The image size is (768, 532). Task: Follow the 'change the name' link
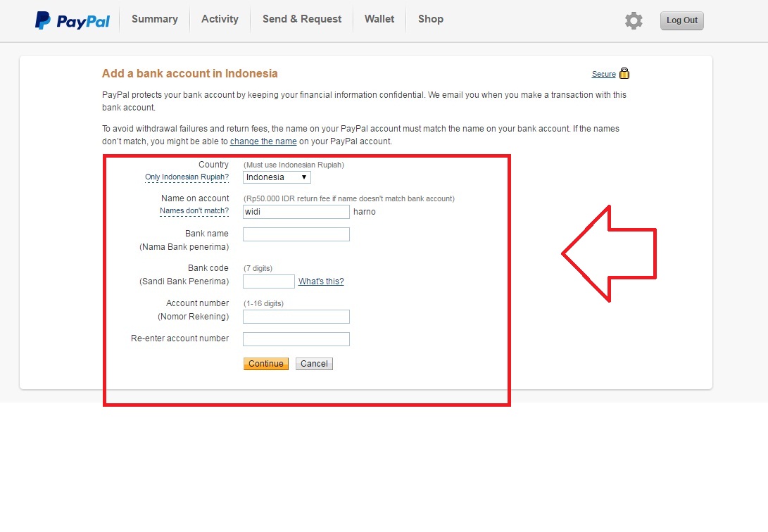coord(263,141)
